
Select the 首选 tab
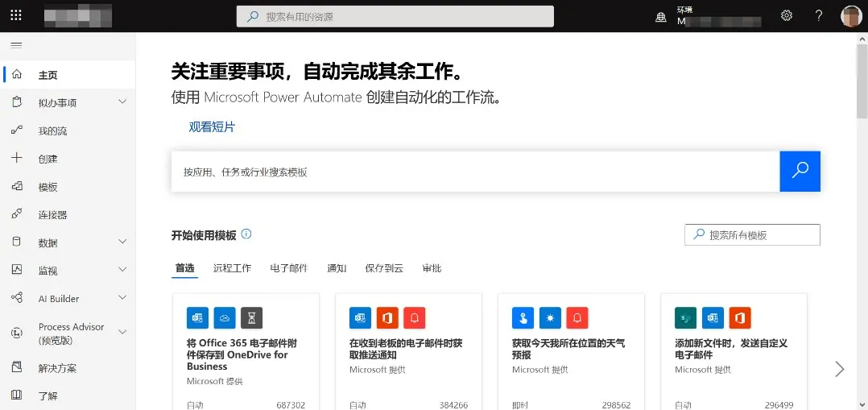point(185,268)
